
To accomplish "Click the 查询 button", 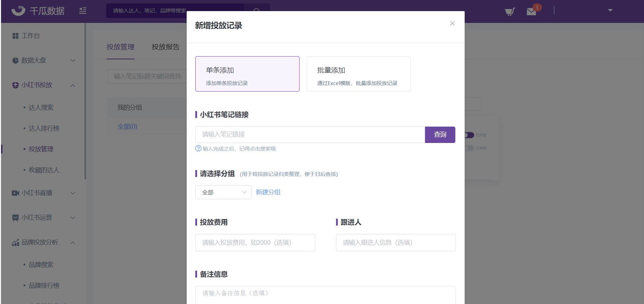I will (x=440, y=135).
